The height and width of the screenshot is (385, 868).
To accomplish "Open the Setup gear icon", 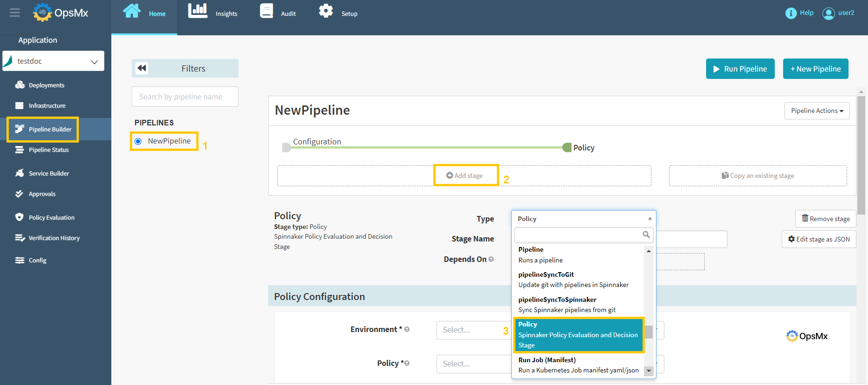I will pos(326,11).
